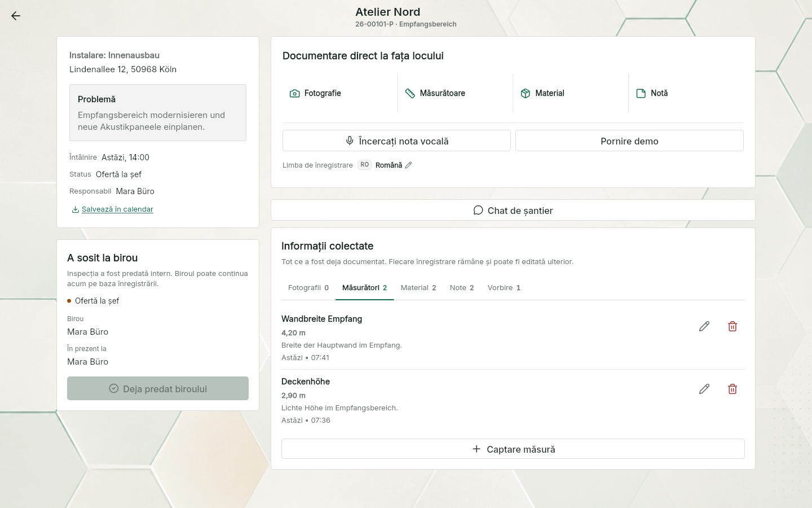Click the Oferta la șef status text in A sosit la birou card
This screenshot has width=812, height=508.
coord(97,301)
